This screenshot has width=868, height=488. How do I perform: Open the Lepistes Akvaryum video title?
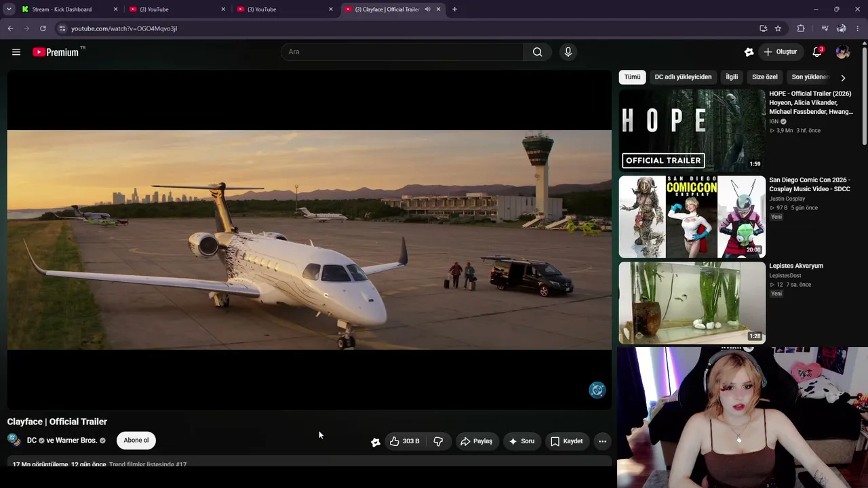(x=796, y=266)
